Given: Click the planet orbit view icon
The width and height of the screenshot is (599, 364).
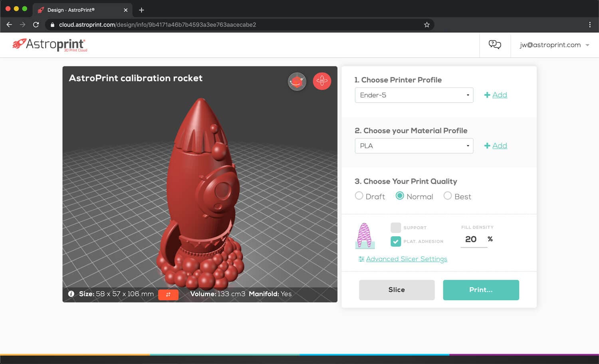Looking at the screenshot, I should coord(297,81).
